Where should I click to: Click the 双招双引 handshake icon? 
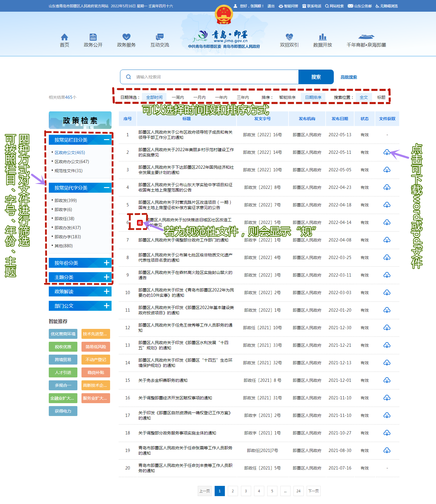289,37
